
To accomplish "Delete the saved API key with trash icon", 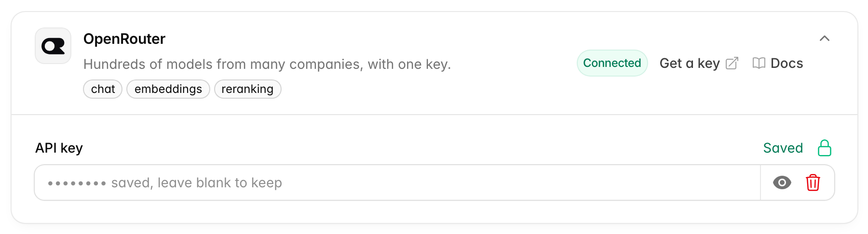I will 813,182.
